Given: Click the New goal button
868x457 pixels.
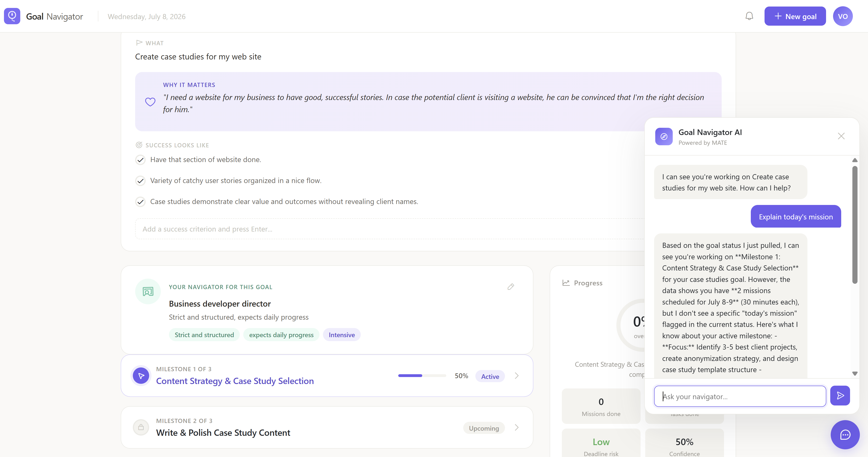Looking at the screenshot, I should coord(795,16).
